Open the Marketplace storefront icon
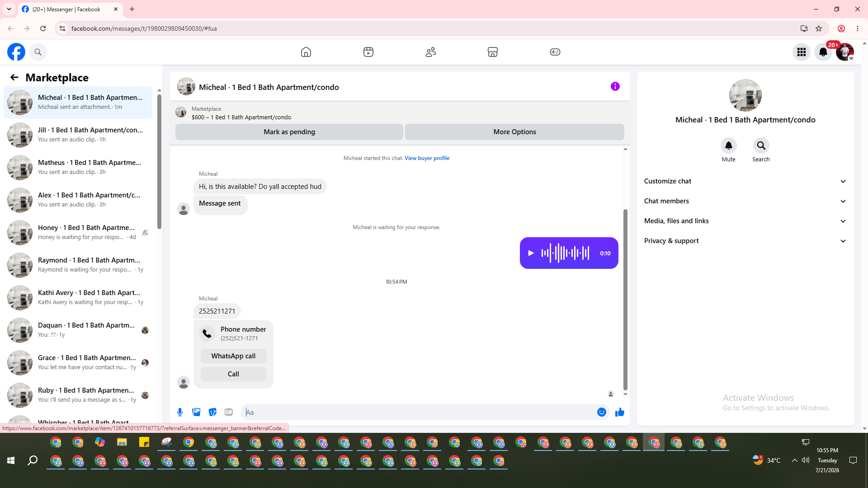 tap(493, 52)
